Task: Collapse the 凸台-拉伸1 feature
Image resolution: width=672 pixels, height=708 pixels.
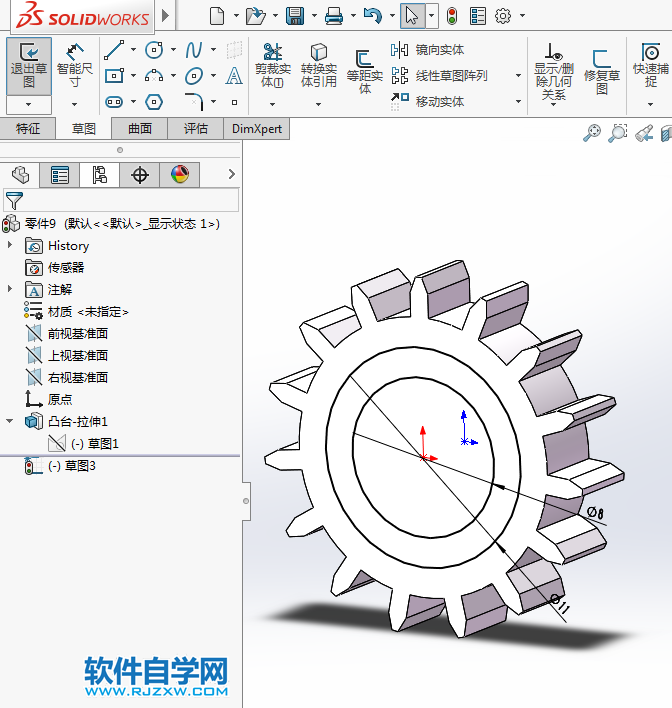Action: [9, 421]
